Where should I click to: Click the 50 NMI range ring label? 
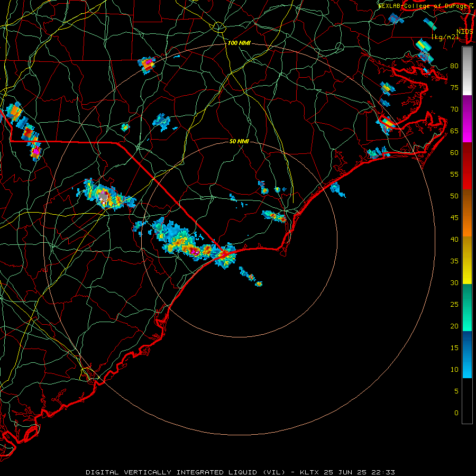[x=239, y=141]
